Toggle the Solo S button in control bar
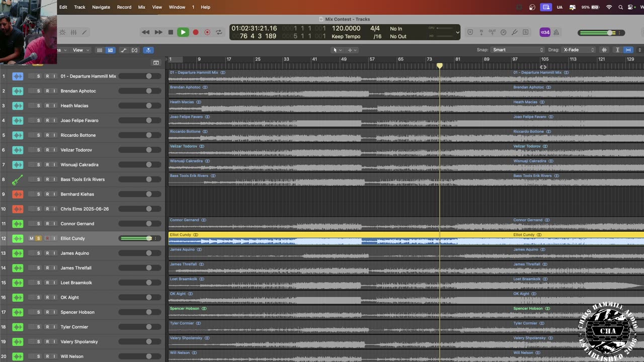Screen dimensions: 644x362 click(x=526, y=32)
